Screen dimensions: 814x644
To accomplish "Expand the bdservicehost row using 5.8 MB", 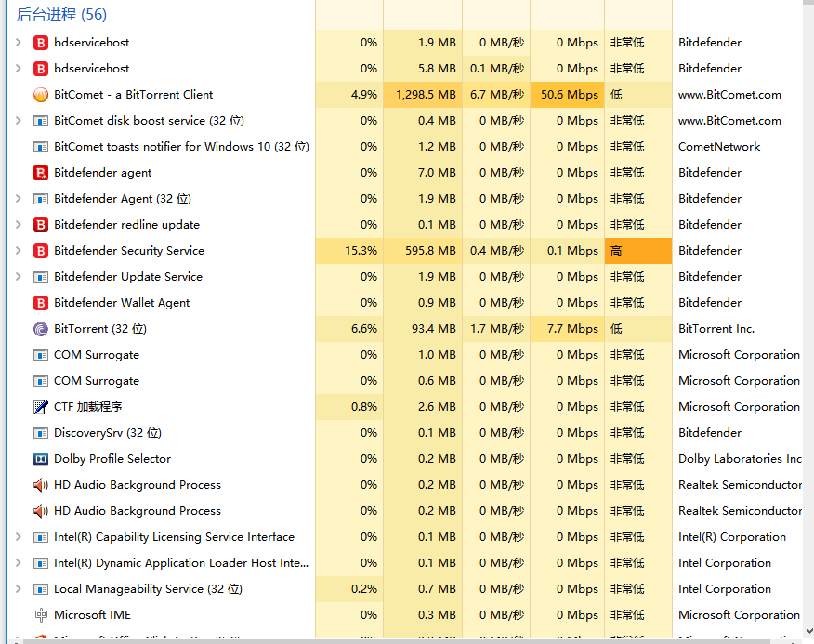I will point(19,69).
